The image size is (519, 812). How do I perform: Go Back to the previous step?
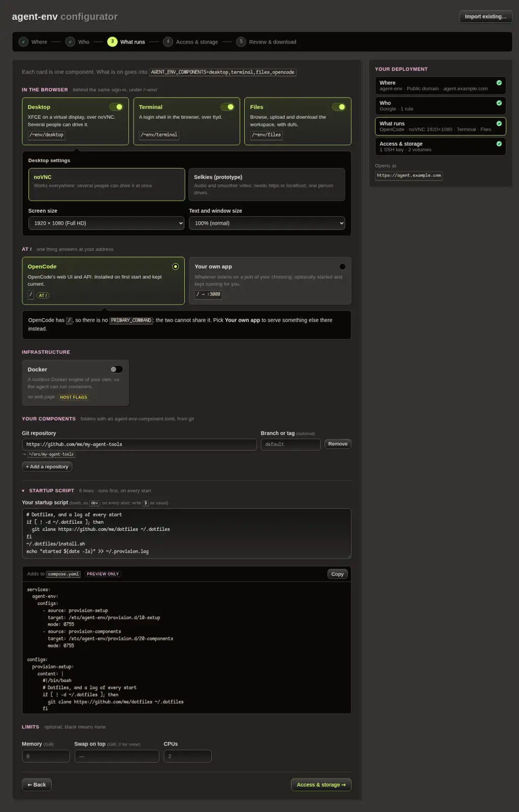(x=37, y=785)
